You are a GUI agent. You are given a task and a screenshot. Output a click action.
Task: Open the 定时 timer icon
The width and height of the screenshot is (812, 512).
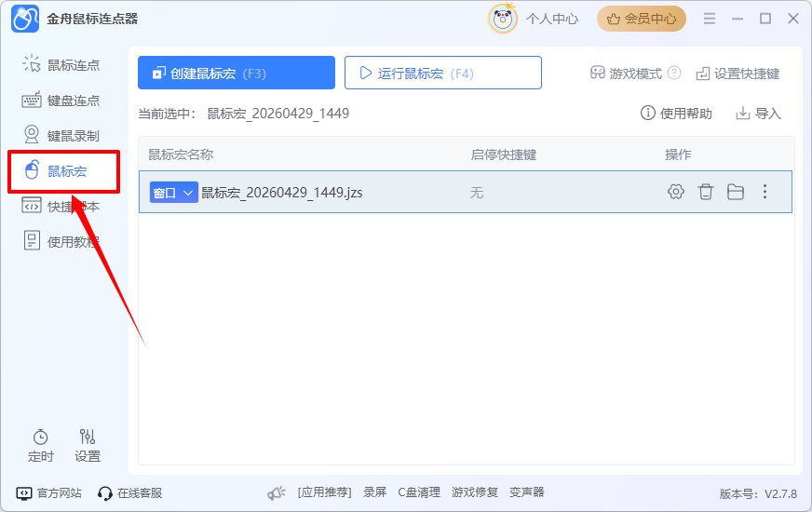click(40, 446)
